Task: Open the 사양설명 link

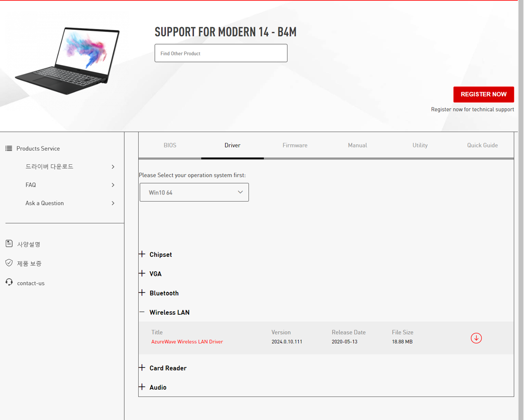Action: tap(28, 244)
